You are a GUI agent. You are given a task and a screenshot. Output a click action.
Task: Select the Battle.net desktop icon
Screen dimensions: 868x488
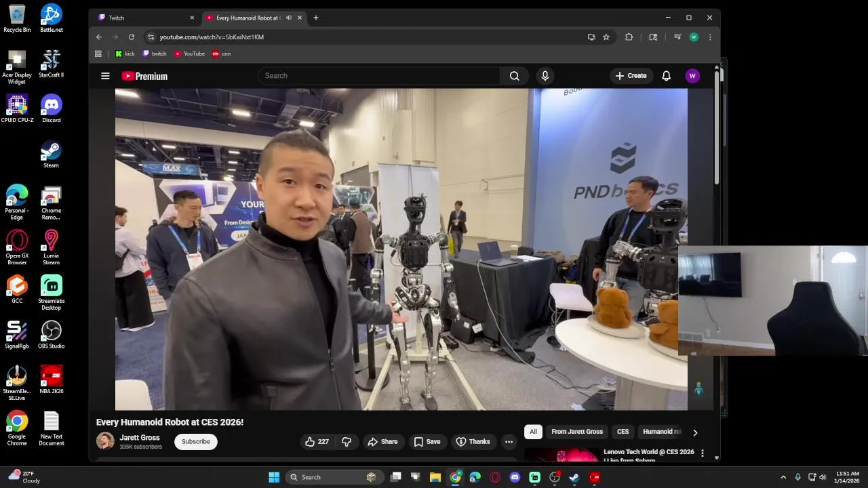(x=51, y=18)
